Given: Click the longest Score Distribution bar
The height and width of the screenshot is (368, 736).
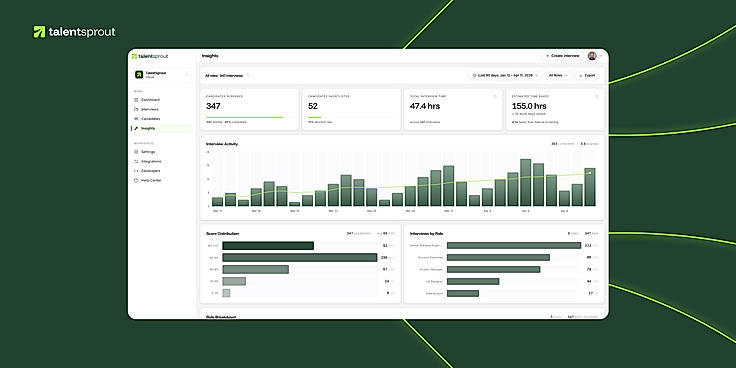Looking at the screenshot, I should [299, 257].
